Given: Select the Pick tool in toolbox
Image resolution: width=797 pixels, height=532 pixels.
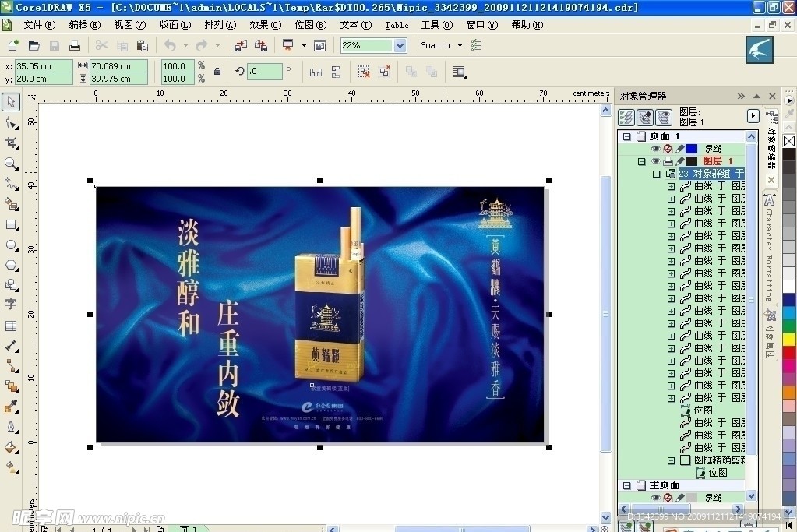Looking at the screenshot, I should tap(11, 101).
